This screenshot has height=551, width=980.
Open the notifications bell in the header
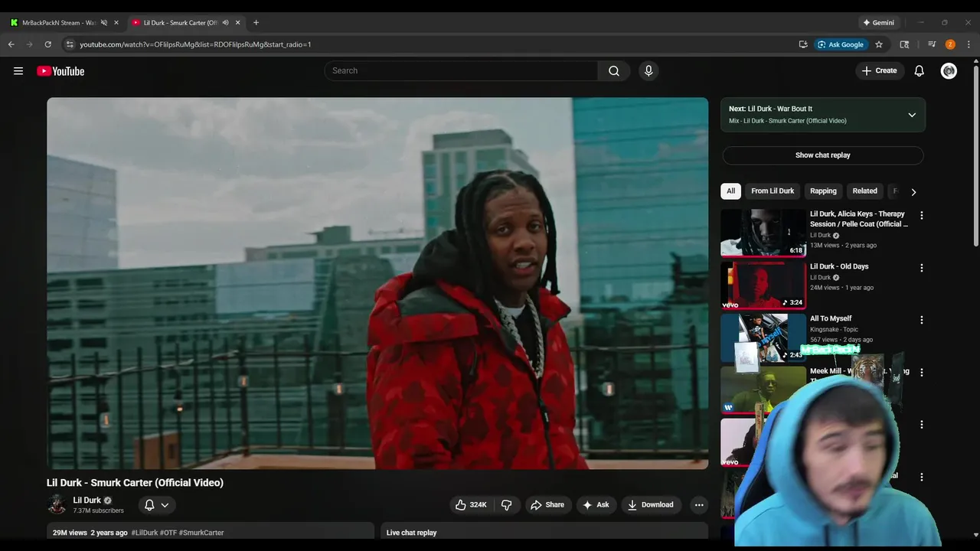920,71
